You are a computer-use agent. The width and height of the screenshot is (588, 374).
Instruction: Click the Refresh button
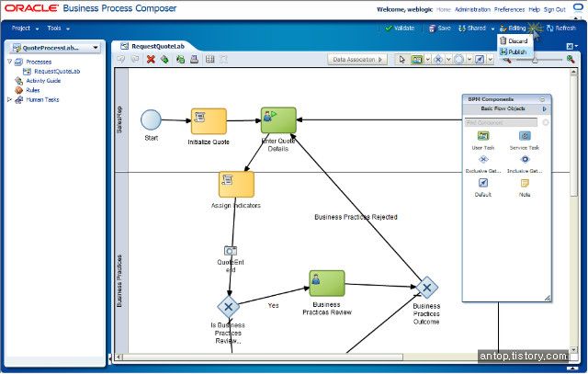pyautogui.click(x=561, y=28)
